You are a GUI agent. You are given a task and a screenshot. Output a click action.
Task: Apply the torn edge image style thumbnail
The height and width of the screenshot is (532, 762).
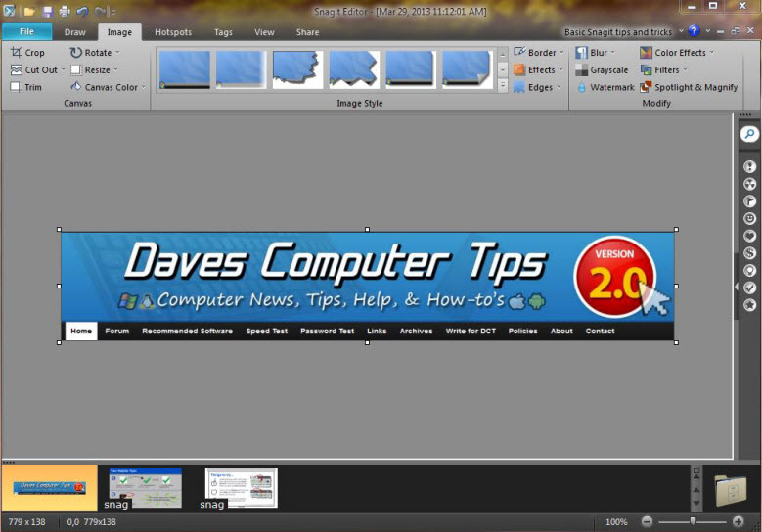coord(297,69)
